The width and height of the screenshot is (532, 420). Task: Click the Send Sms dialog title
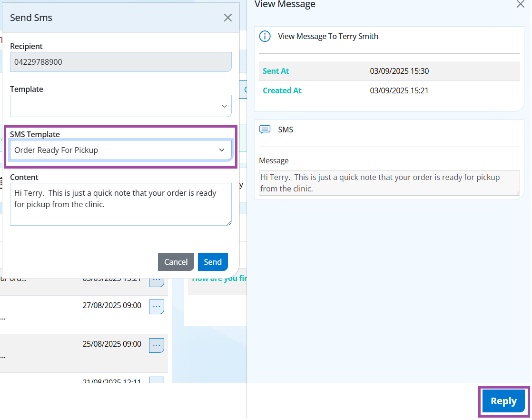click(x=31, y=18)
